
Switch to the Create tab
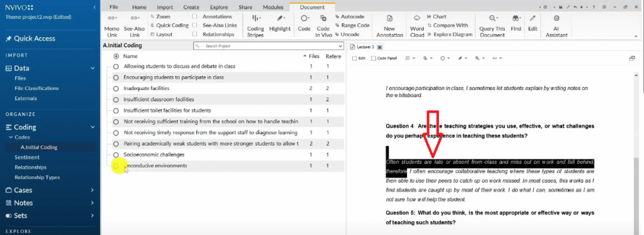pyautogui.click(x=191, y=7)
